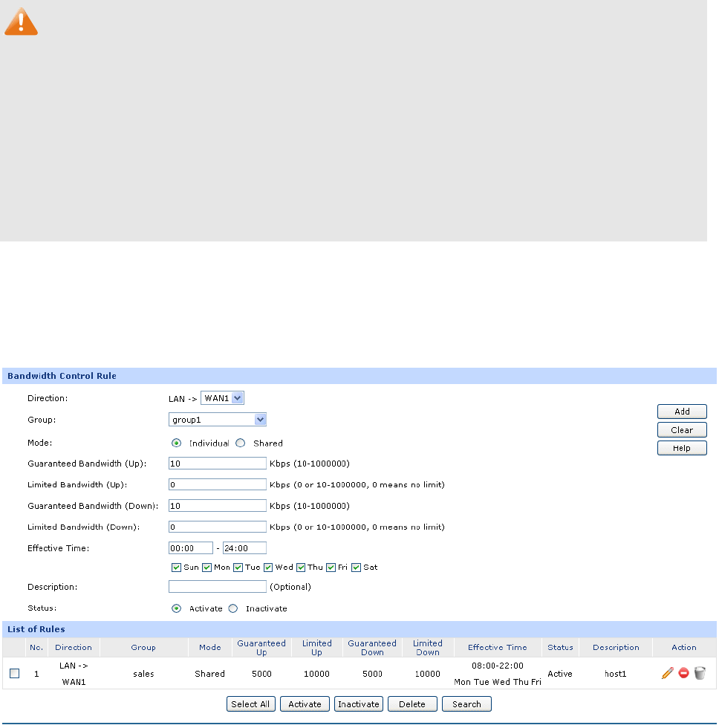Focus the Limited Bandwidth (Down) field

(217, 527)
